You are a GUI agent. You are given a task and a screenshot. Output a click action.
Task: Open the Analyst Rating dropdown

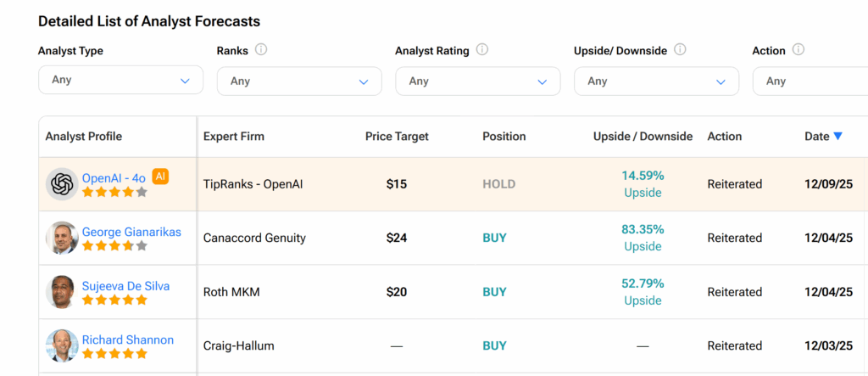477,81
